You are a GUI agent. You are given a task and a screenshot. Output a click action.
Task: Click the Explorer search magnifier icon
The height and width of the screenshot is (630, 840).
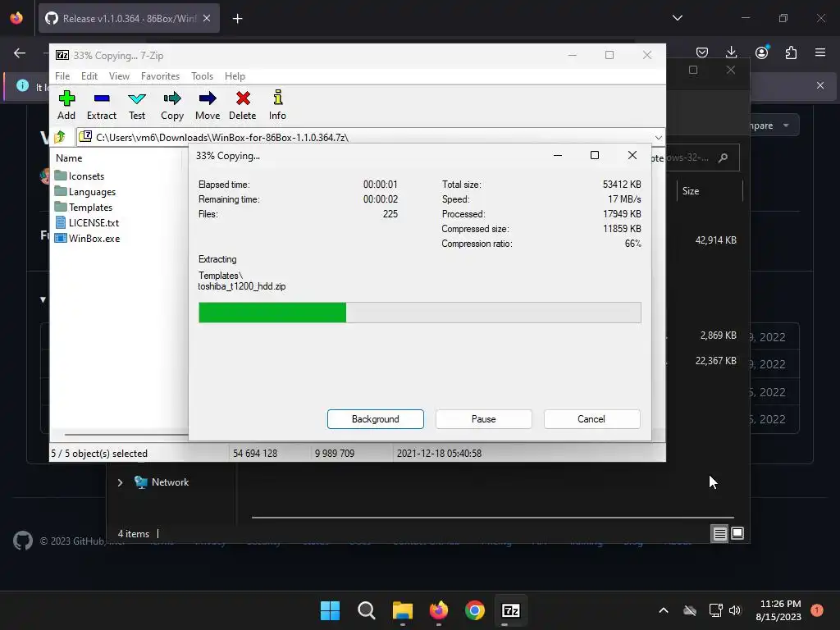[x=724, y=157]
